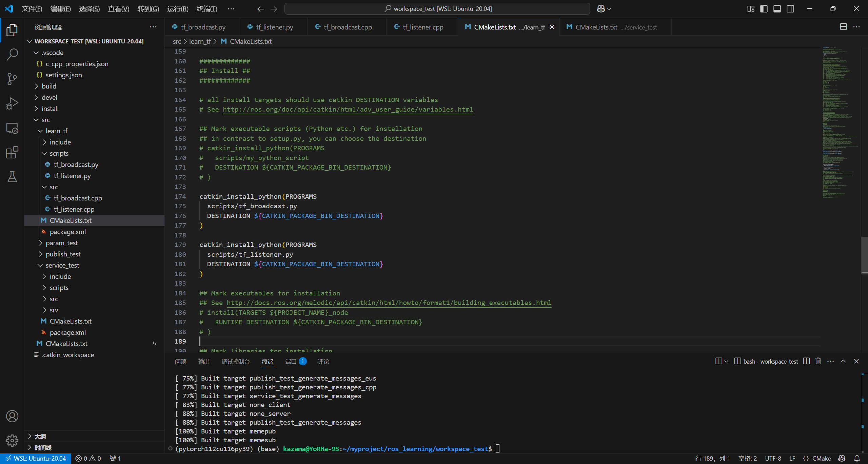Toggle primary side bar visibility
Viewport: 868px width, 464px height.
click(x=764, y=9)
